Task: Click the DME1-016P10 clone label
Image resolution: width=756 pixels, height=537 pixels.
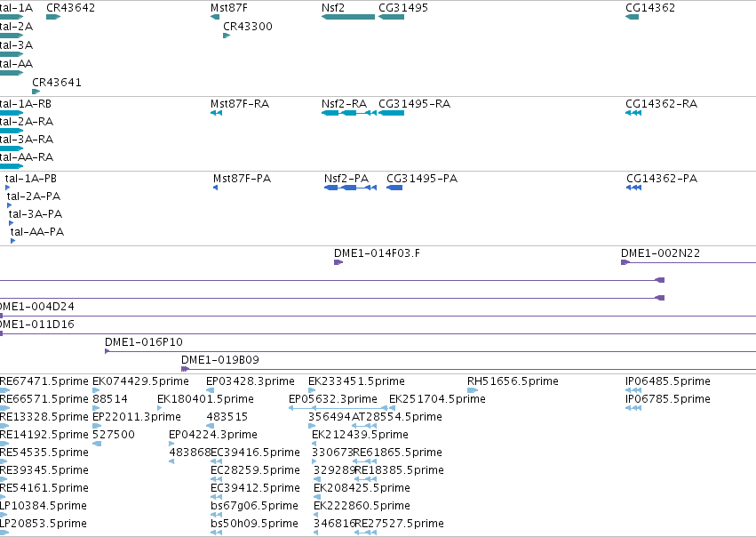Action: click(144, 342)
